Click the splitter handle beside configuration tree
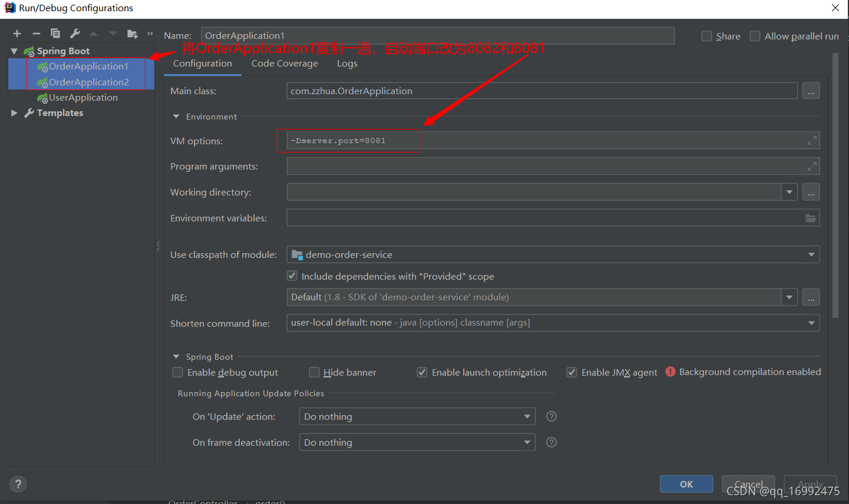The width and height of the screenshot is (849, 504). click(x=158, y=246)
